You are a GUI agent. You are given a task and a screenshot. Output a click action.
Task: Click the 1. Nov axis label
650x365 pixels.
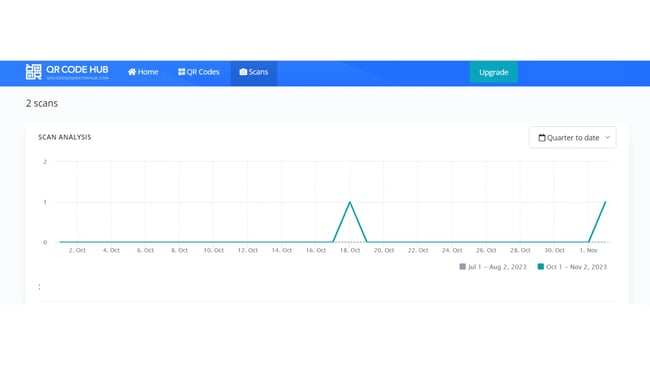click(x=588, y=250)
